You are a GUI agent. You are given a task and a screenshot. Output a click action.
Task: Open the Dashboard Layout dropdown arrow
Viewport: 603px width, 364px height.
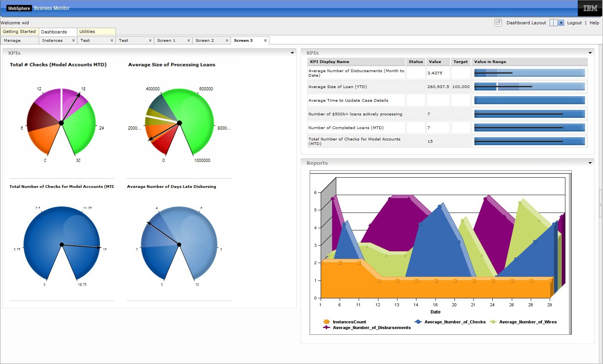point(561,23)
